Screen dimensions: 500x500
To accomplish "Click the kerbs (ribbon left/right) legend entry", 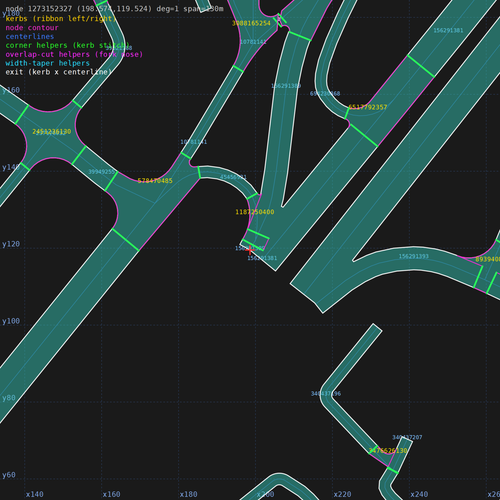I will pyautogui.click(x=61, y=19).
